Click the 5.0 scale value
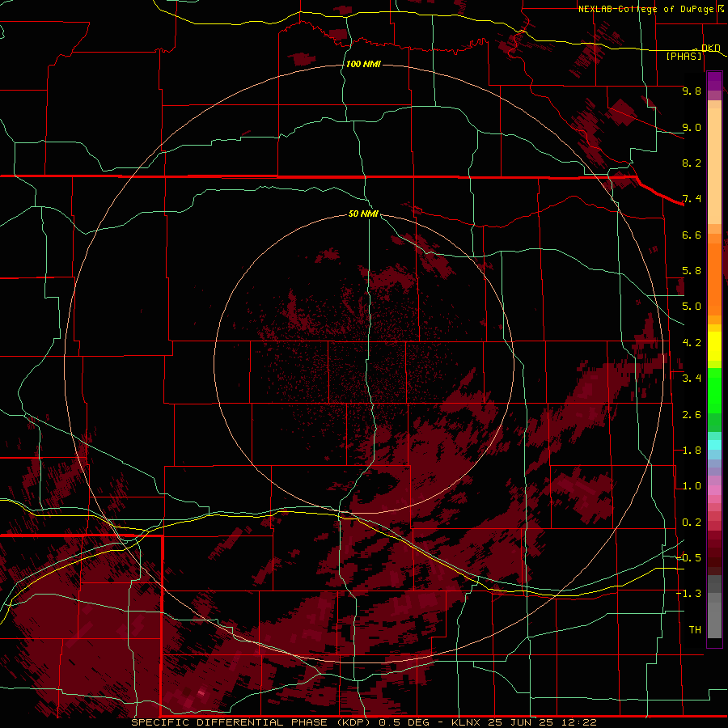This screenshot has height=728, width=728. [x=692, y=307]
